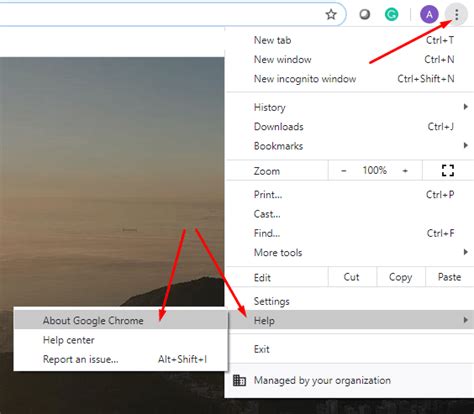Select Find... menu item
Viewport: 474px width, 414px height.
pyautogui.click(x=350, y=233)
